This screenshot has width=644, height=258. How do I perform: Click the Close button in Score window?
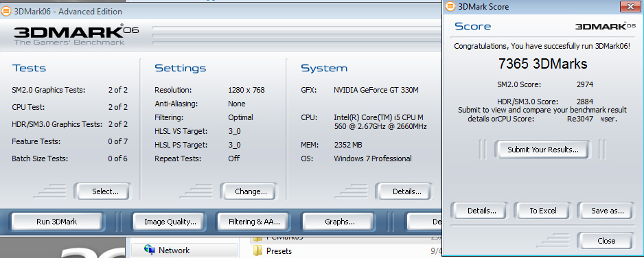pos(606,241)
